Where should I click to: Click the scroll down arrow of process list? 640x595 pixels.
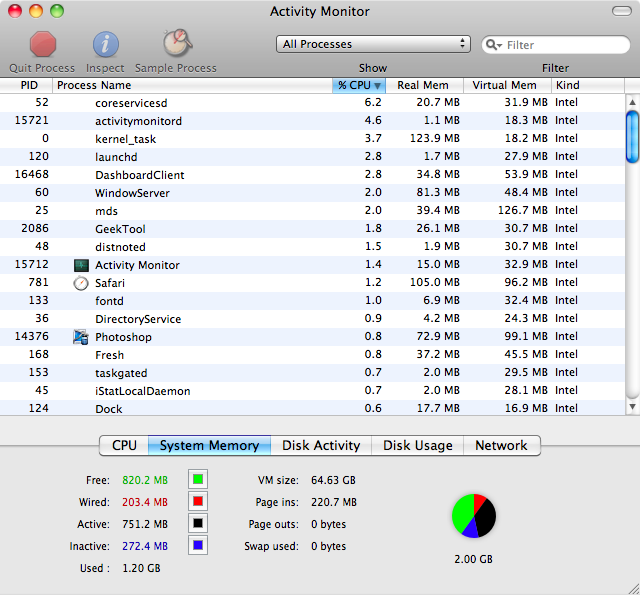[632, 406]
